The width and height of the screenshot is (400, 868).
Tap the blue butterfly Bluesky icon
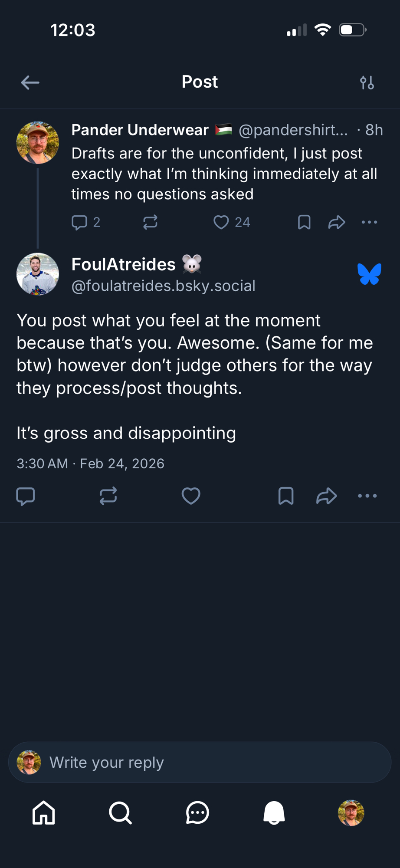pos(369,274)
